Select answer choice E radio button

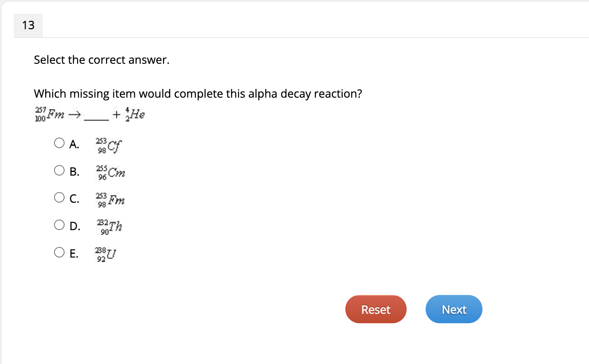59,252
